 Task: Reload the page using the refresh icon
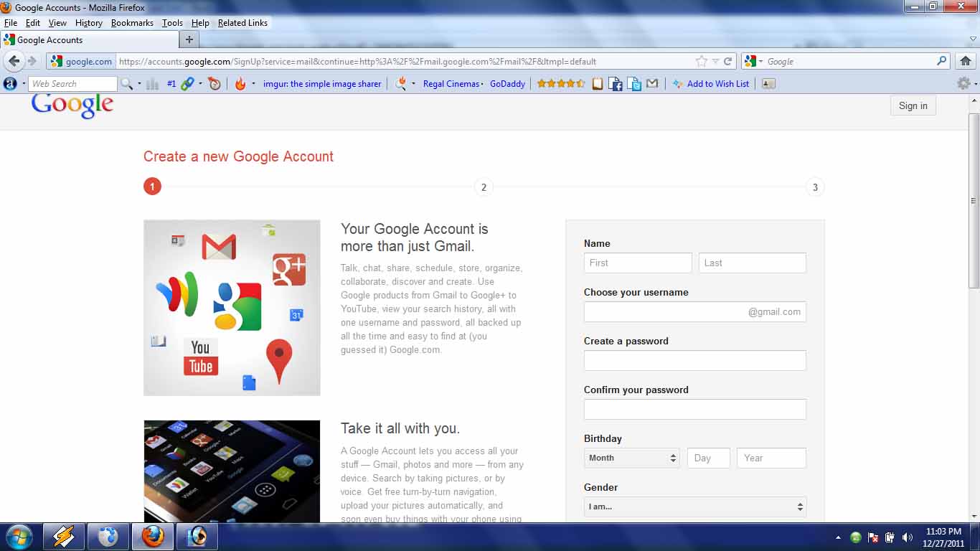tap(728, 61)
